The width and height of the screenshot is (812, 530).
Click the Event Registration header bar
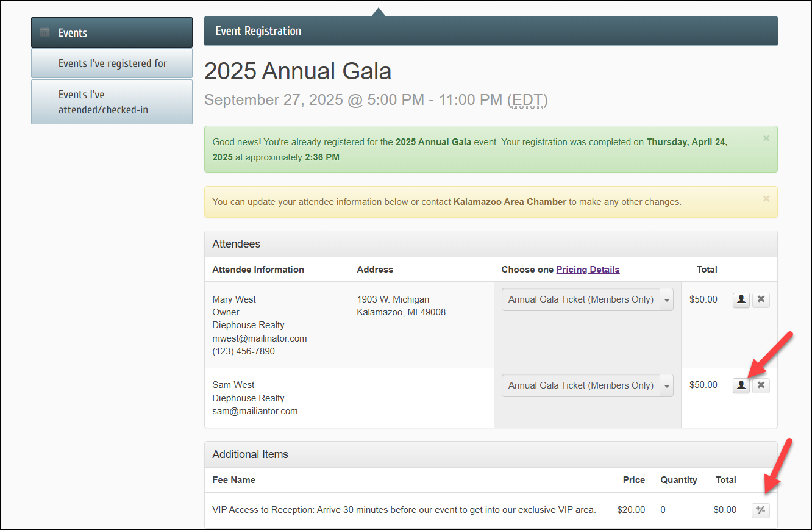click(491, 31)
